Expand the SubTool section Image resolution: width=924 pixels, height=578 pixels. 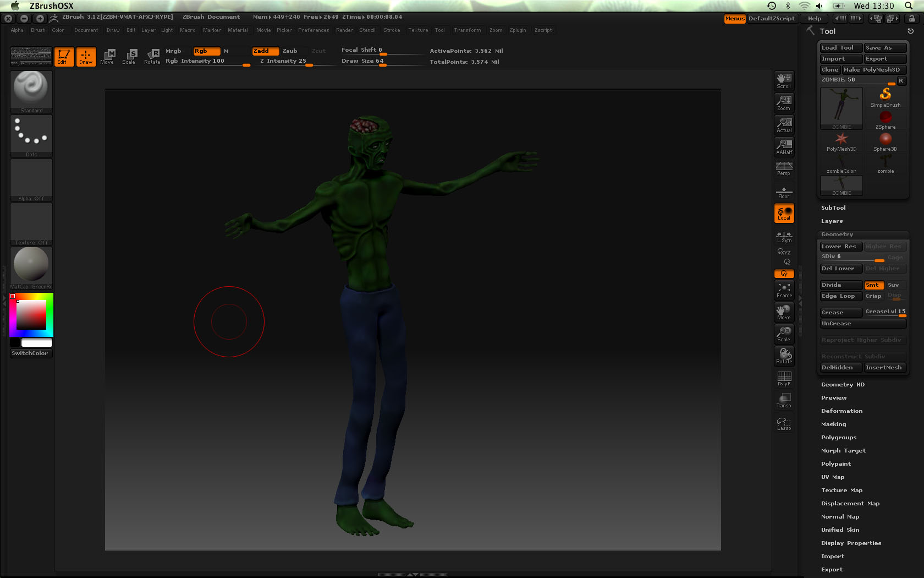(833, 208)
